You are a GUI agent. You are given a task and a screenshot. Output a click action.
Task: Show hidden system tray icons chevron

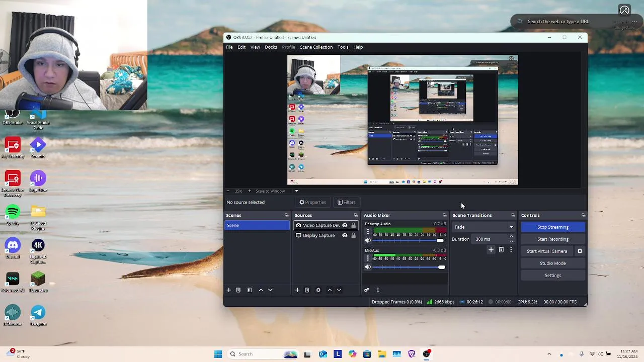549,354
